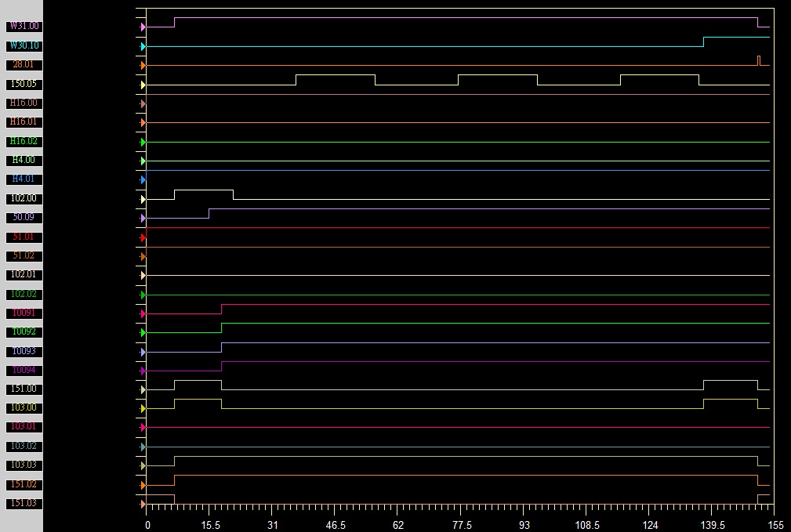791x532 pixels.
Task: Select the 50.09 signal label
Action: pyautogui.click(x=24, y=217)
